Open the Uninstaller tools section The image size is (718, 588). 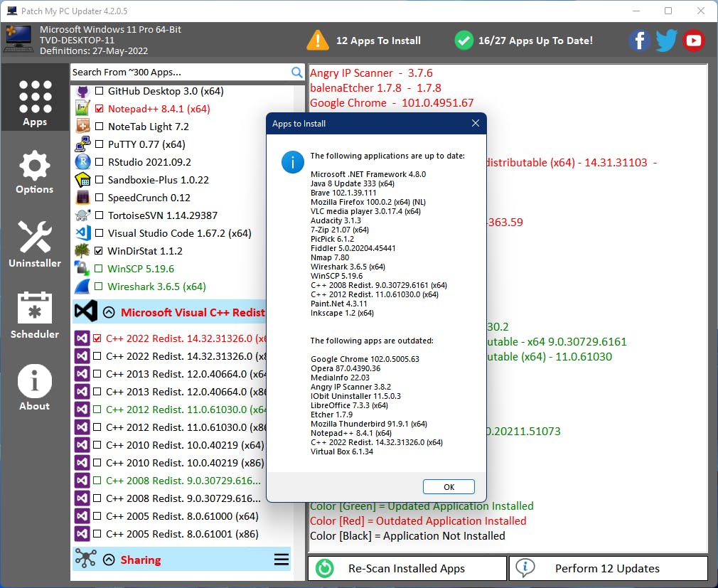point(35,244)
